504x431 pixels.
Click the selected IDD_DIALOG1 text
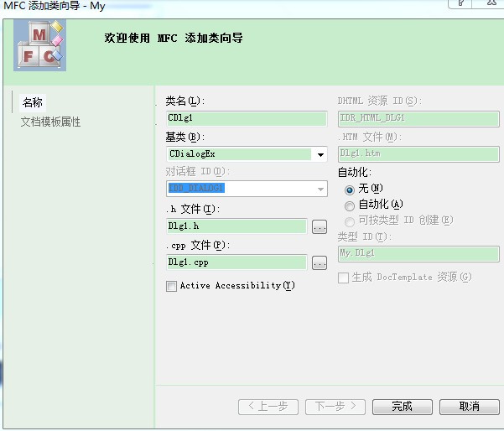pos(196,188)
